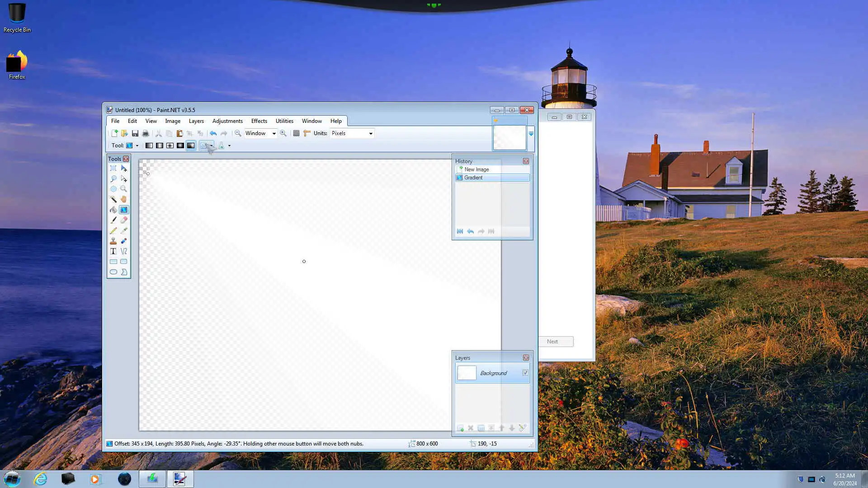
Task: Open the Tool chooser dropdown arrow
Action: (137, 145)
